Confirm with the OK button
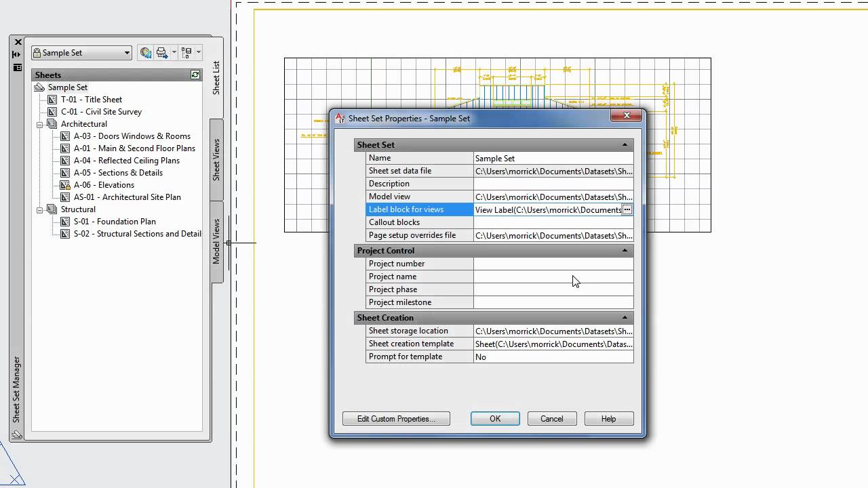Viewport: 868px width, 488px height. coord(495,419)
